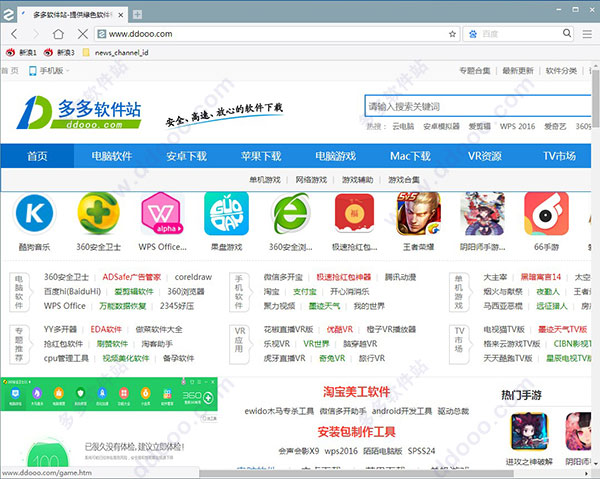Image resolution: width=600 pixels, height=479 pixels.
Task: Open the 新浪3 bookmark
Action: point(59,52)
